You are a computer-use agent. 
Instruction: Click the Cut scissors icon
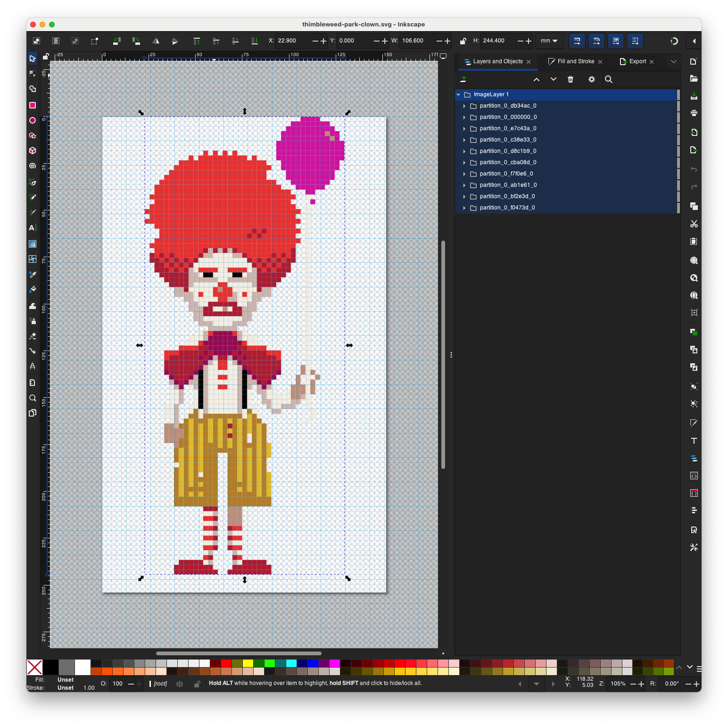click(694, 224)
